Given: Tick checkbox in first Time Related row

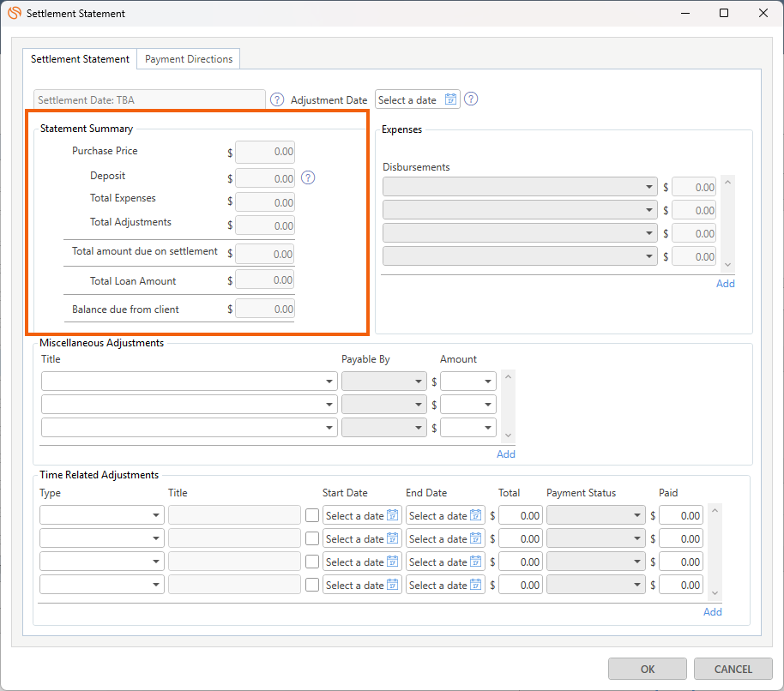Looking at the screenshot, I should [312, 515].
